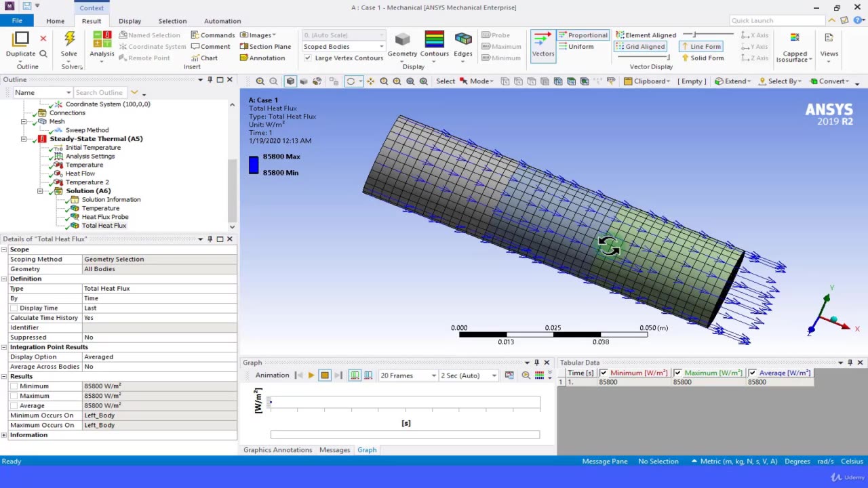Screen dimensions: 868x488
Task: Open the Extend selection button
Action: tap(732, 81)
